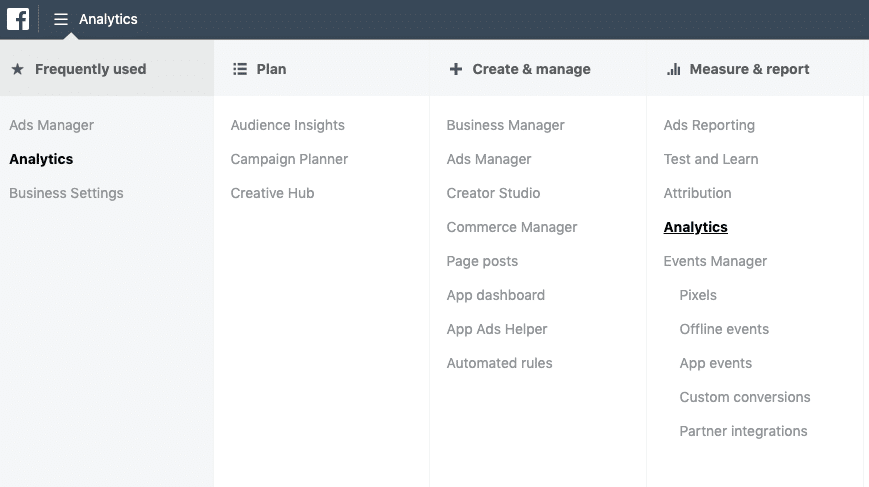Screen dimensions: 869x487
Task: Select Business Settings in Frequently used
Action: [66, 193]
